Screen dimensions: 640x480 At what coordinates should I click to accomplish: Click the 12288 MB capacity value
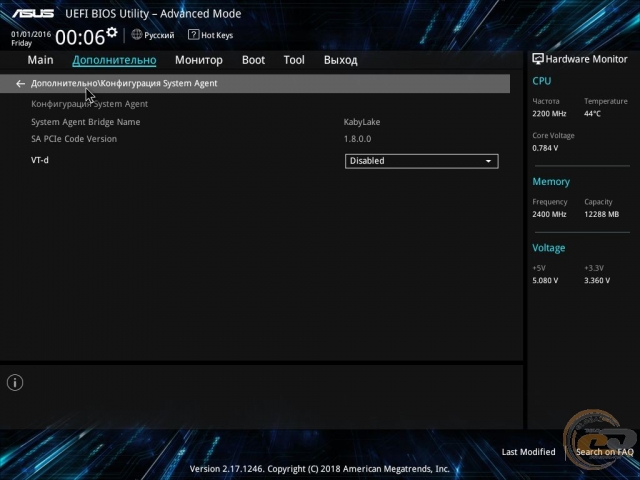[601, 214]
